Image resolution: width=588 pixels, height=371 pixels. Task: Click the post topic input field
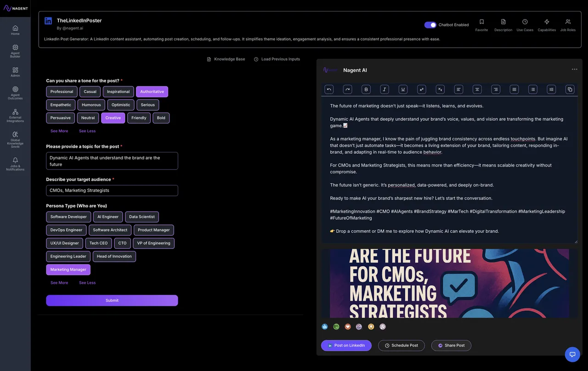tap(112, 161)
